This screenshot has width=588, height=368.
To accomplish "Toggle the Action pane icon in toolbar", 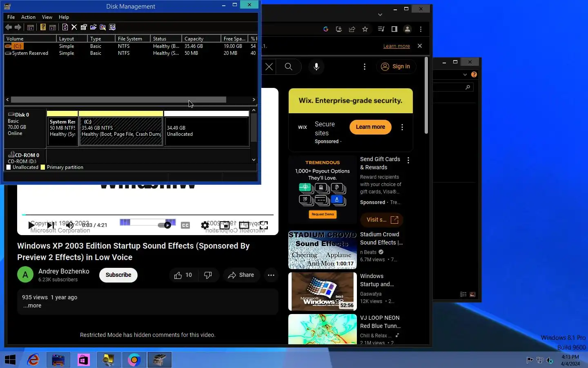I will coord(53,27).
